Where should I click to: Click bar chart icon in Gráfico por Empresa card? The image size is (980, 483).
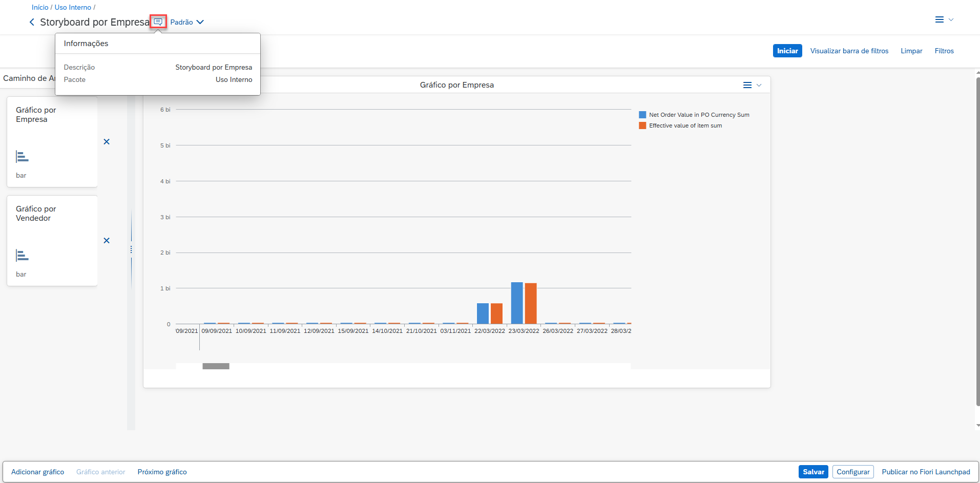[x=22, y=157]
